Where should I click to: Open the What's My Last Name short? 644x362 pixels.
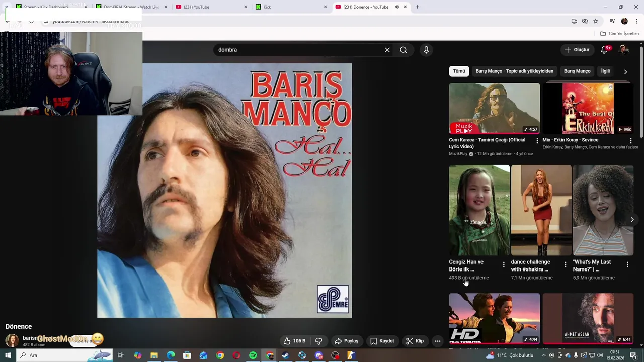click(x=603, y=210)
